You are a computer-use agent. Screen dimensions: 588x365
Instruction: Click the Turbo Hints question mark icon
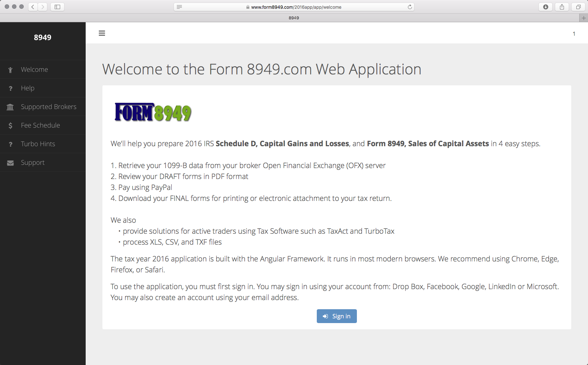(x=11, y=144)
